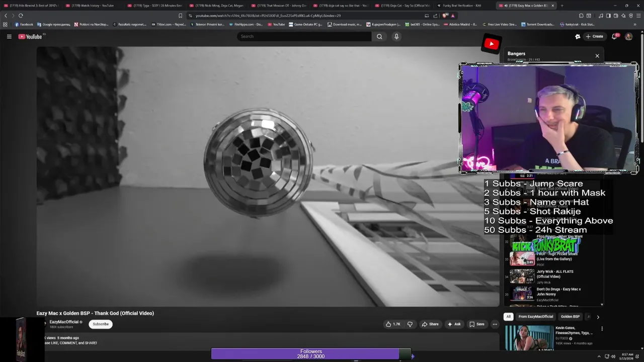
Task: Open the YouTube account avatar menu
Action: pyautogui.click(x=628, y=36)
